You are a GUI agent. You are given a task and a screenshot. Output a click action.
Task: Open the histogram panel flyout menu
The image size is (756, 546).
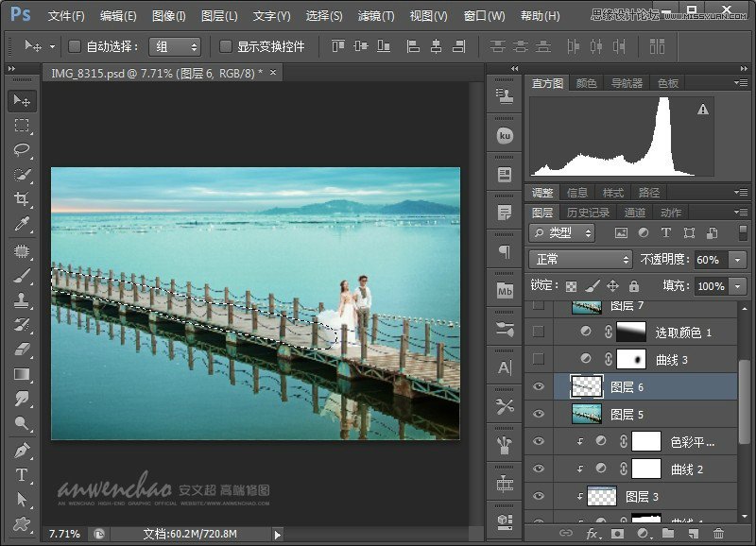point(741,83)
